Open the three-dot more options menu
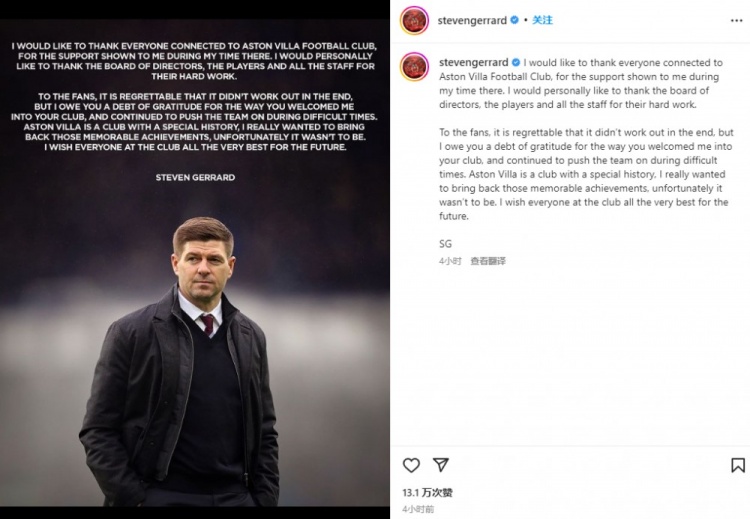Image resolution: width=750 pixels, height=519 pixels. (737, 21)
